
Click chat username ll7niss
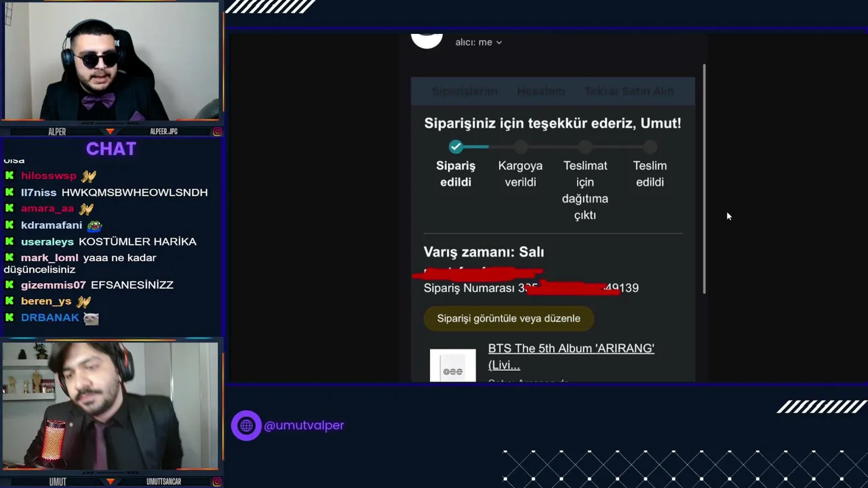tap(39, 192)
